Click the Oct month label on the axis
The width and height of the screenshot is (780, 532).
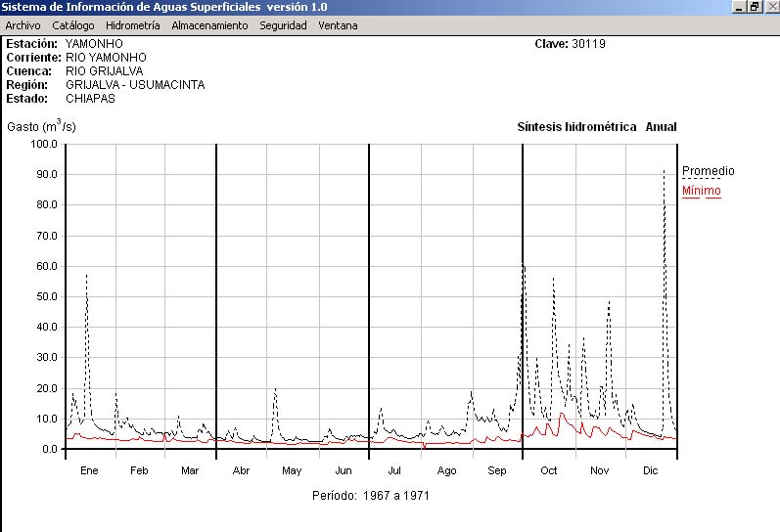[548, 470]
